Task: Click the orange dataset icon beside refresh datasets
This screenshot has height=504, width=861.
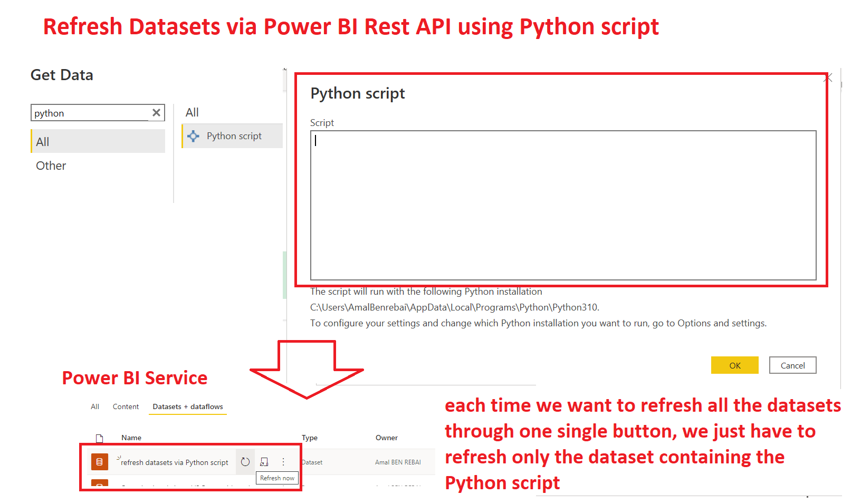Action: [99, 462]
